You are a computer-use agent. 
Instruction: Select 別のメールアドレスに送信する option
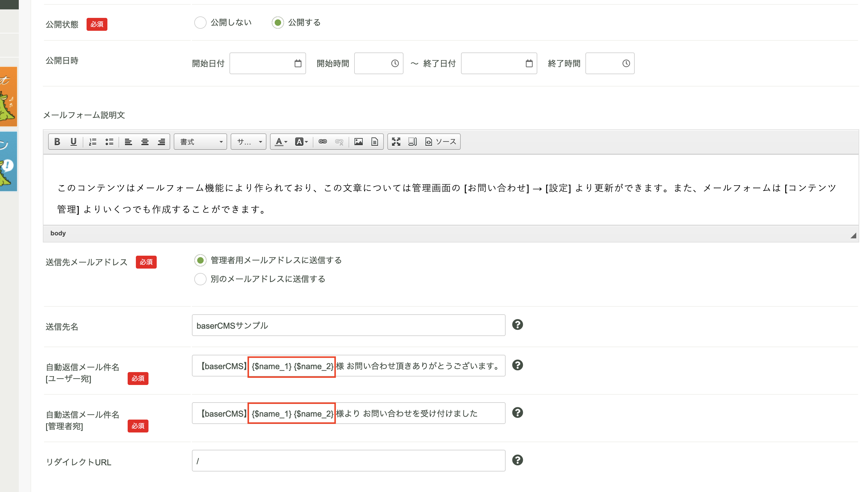coord(200,279)
